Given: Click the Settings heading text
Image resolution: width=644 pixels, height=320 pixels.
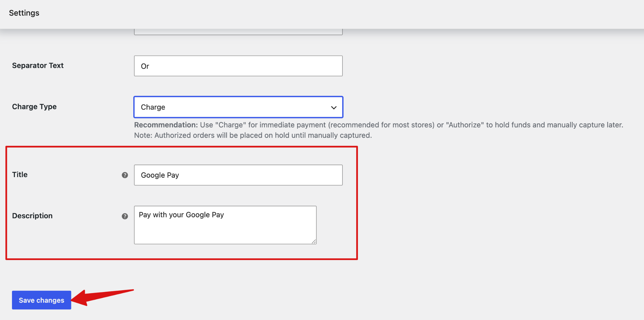Looking at the screenshot, I should (24, 13).
